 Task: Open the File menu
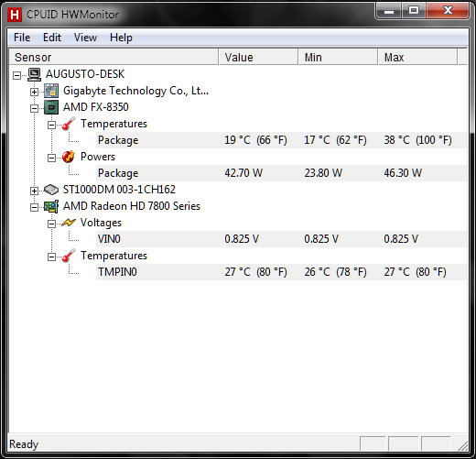[22, 38]
